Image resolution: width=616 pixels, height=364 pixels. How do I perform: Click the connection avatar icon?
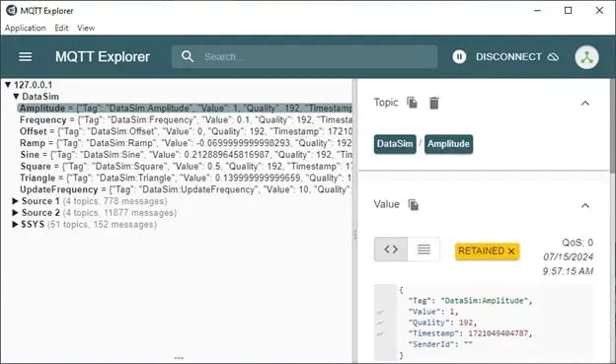[x=586, y=57]
